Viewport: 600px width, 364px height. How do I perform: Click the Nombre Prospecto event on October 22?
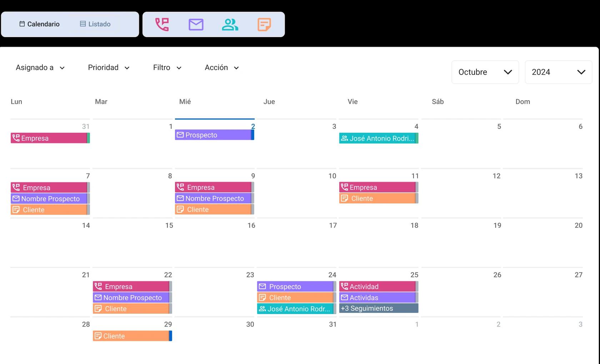[132, 297]
